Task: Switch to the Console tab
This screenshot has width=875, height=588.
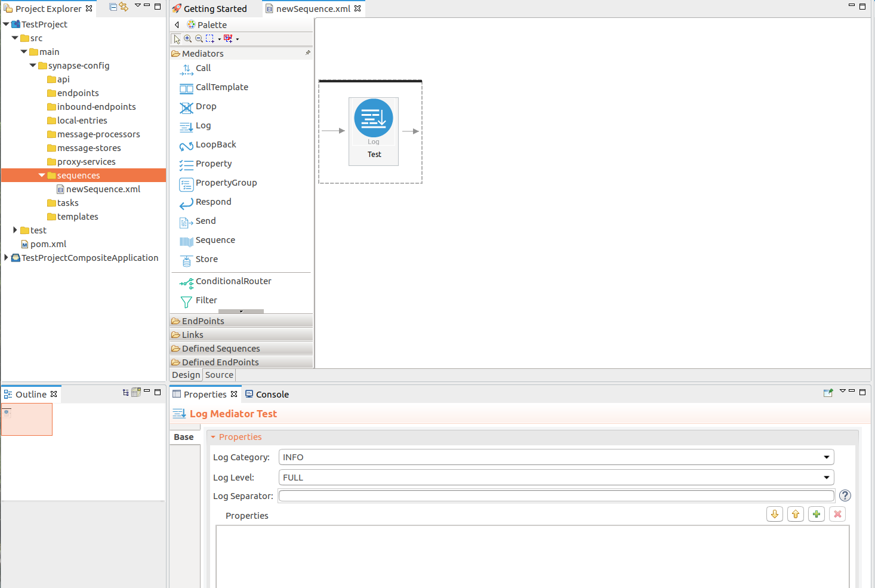Action: (x=272, y=394)
